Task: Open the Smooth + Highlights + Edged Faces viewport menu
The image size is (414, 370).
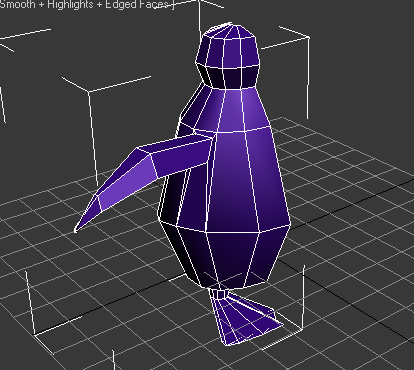Action: [87, 4]
